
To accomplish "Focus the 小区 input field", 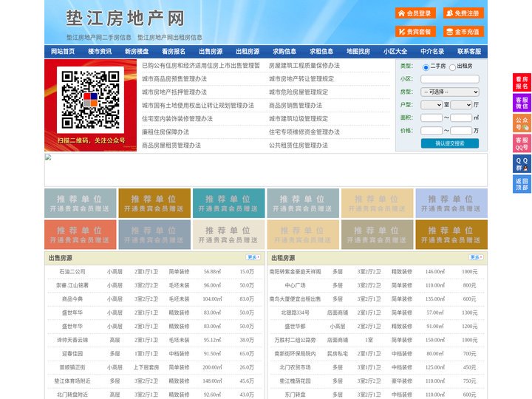I will 450,79.
